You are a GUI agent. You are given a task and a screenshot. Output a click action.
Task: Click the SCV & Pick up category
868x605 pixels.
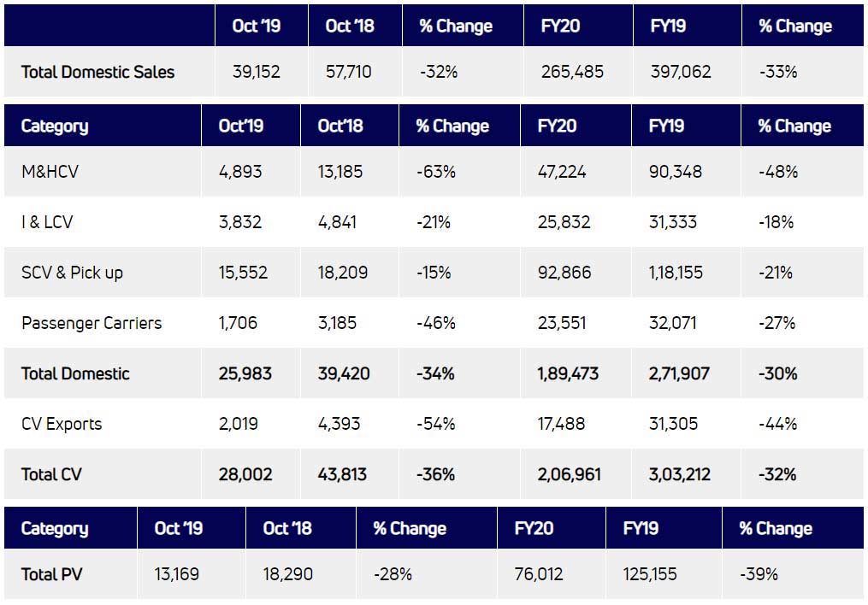[x=72, y=273]
